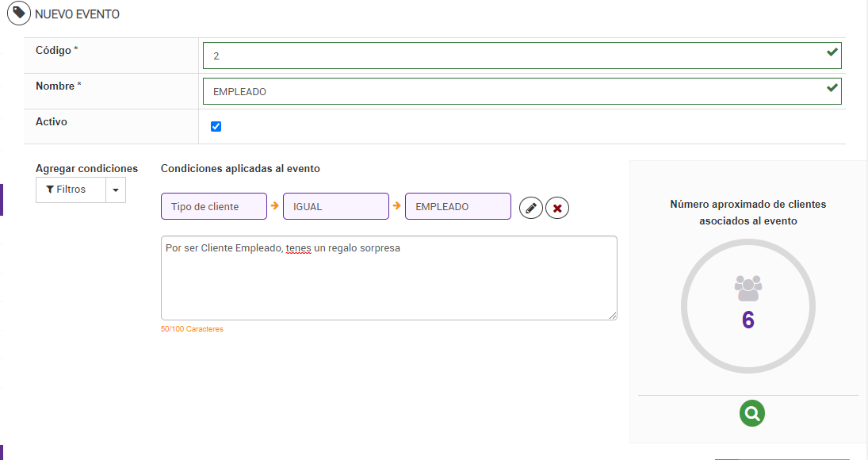Click the Tipo de cliente condition box
This screenshot has width=868, height=460.
coord(214,206)
